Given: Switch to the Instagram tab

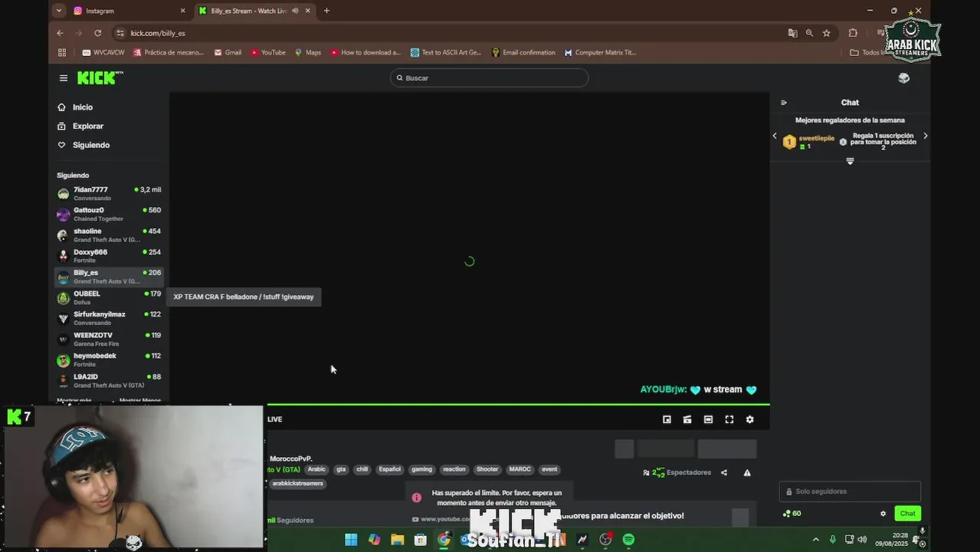Looking at the screenshot, I should tap(129, 11).
